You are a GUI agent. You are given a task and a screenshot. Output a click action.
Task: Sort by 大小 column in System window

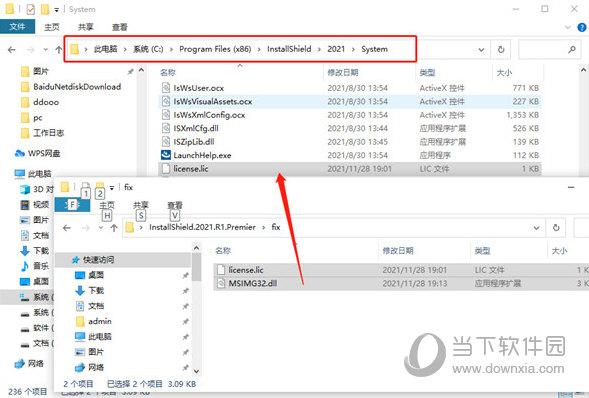click(504, 72)
